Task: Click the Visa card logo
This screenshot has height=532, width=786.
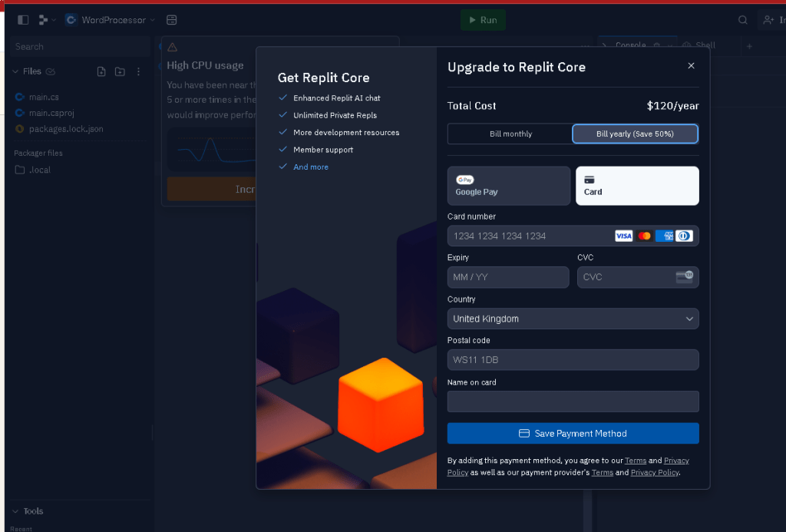Action: 623,236
